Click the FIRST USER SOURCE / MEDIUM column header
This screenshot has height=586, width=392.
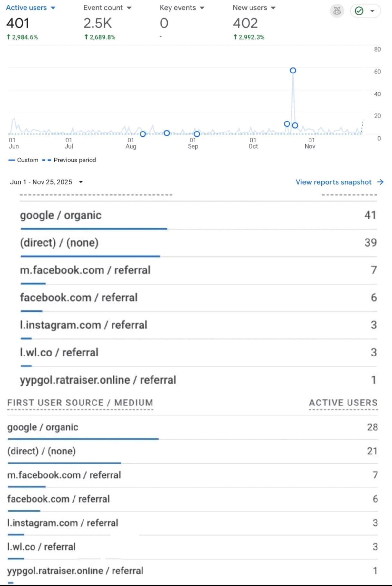(x=80, y=403)
